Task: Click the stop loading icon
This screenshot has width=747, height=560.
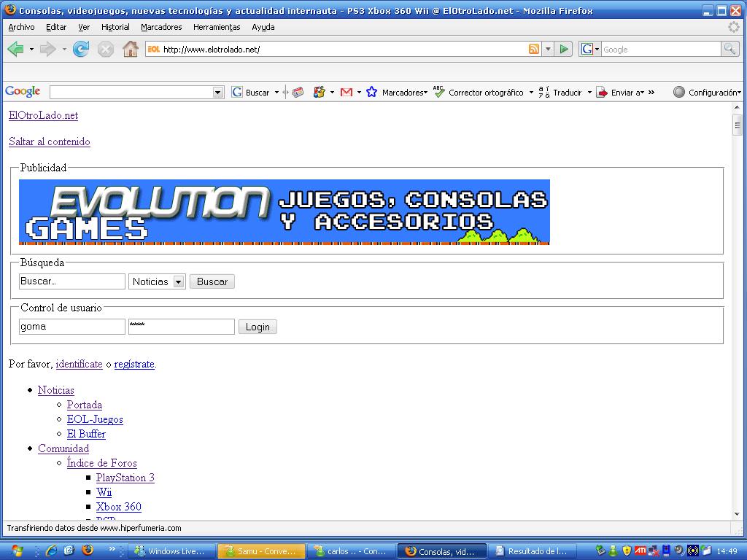Action: tap(106, 49)
